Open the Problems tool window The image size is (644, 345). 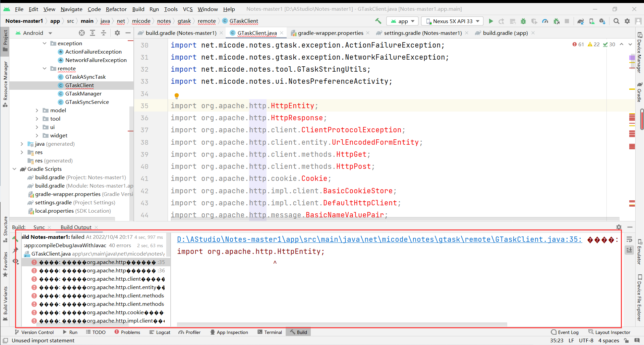[127, 332]
